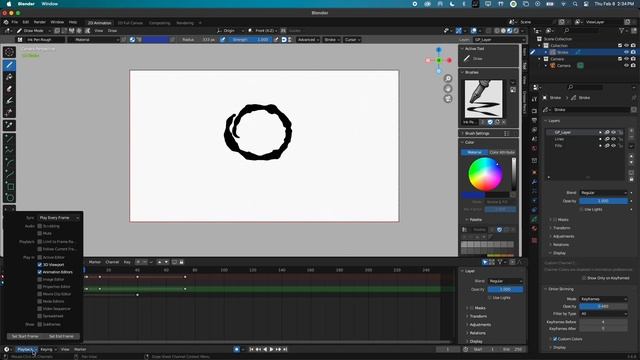Toggle camera view icon in viewport
The image size is (640, 360).
coord(448,99)
